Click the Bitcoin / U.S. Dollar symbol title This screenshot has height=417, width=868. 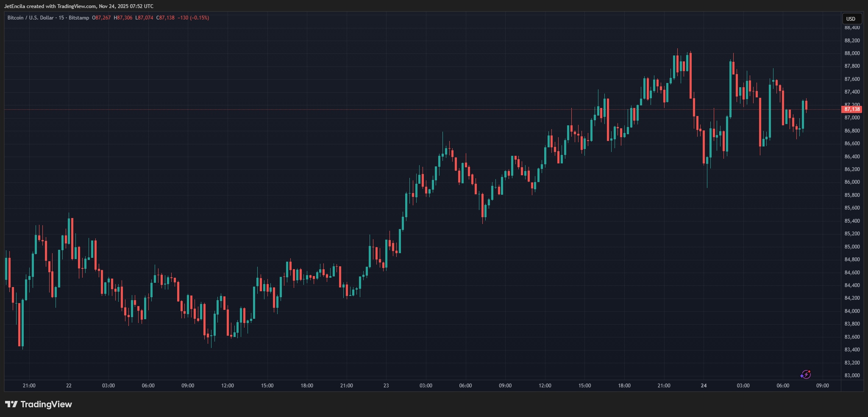coord(31,18)
